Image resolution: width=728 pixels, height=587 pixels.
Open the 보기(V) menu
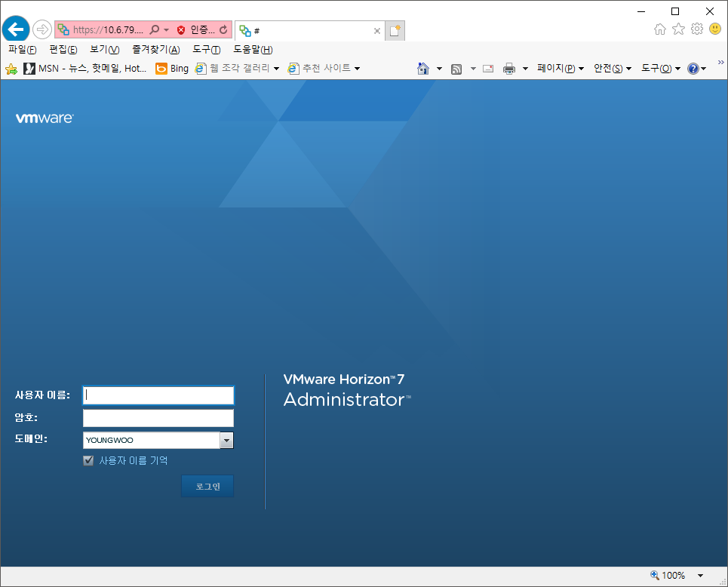pyautogui.click(x=104, y=50)
